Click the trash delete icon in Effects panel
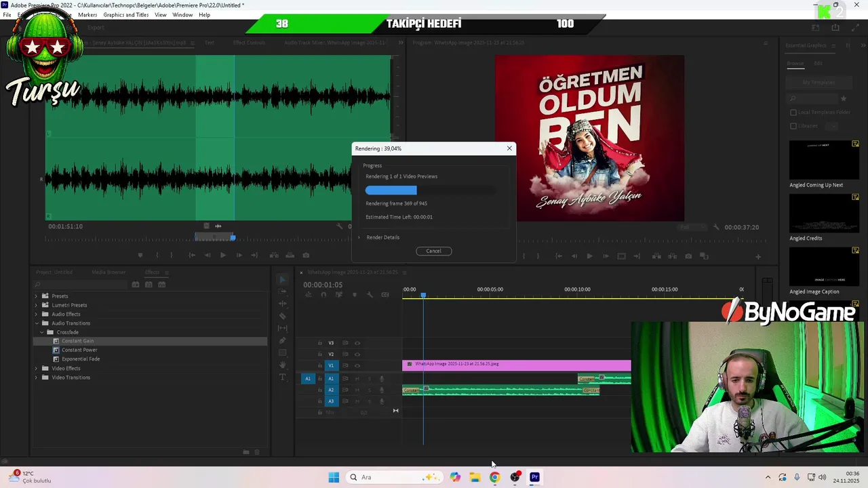This screenshot has height=488, width=868. point(258,452)
